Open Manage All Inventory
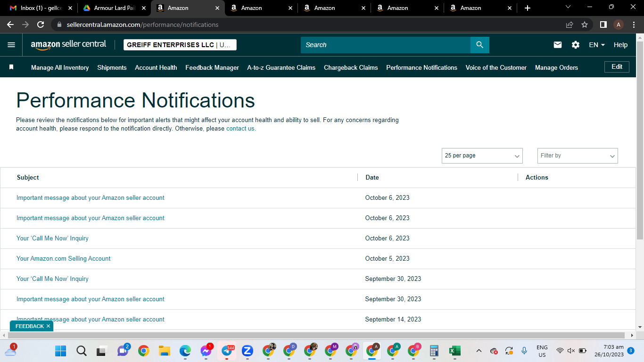The height and width of the screenshot is (362, 644). (x=60, y=67)
